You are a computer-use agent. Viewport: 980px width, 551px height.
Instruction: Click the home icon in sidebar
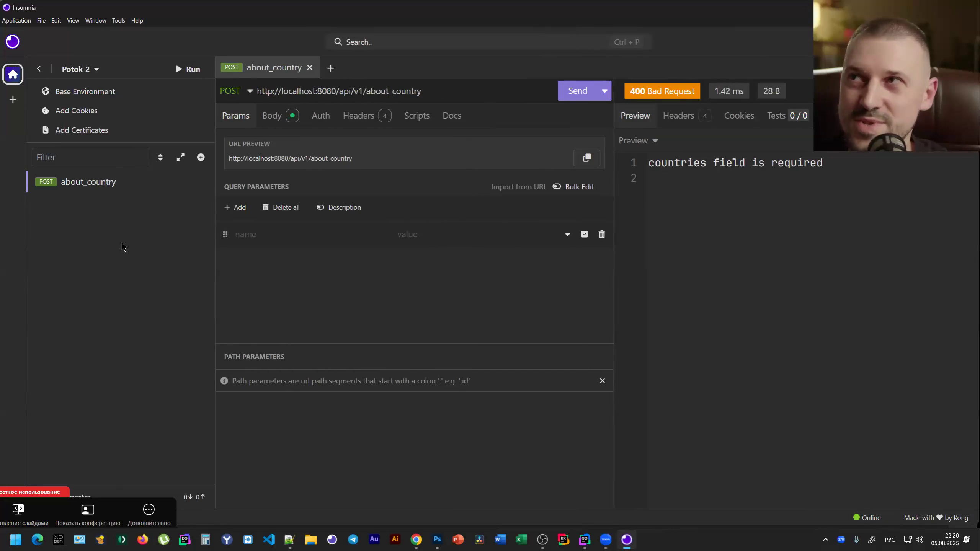point(13,74)
